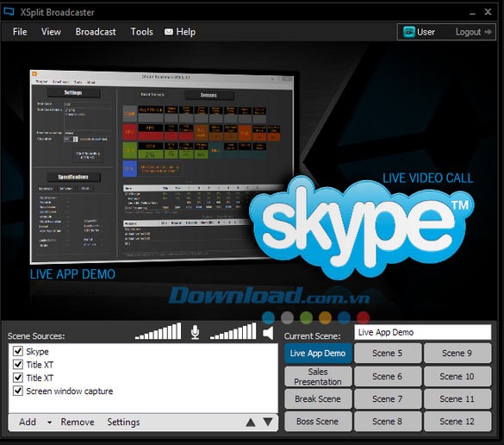Select Scene 7 button
The height and width of the screenshot is (445, 504).
(388, 399)
